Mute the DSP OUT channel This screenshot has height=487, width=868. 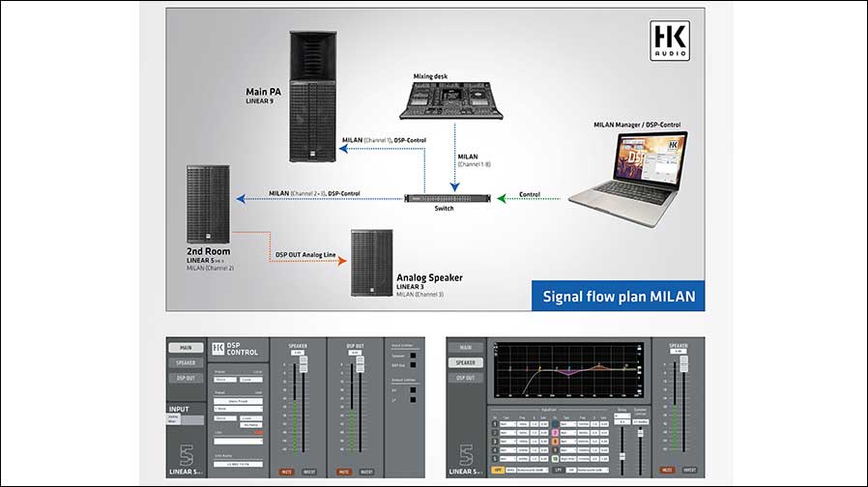(x=343, y=473)
